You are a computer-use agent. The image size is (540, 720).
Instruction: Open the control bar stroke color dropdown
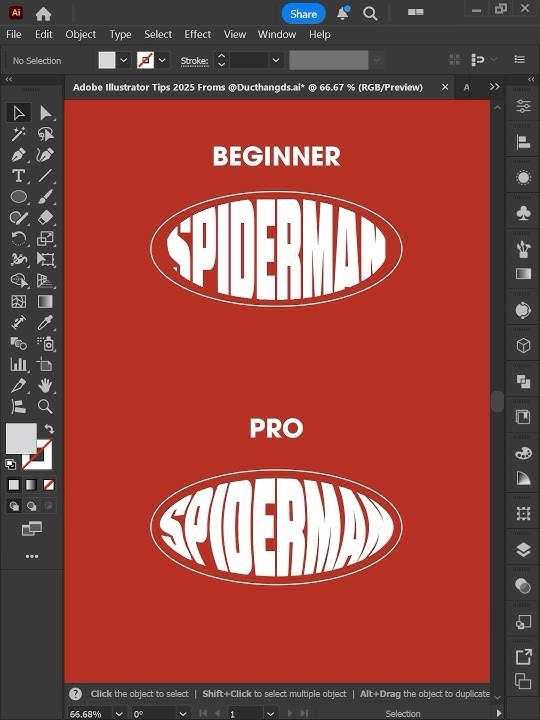(162, 60)
